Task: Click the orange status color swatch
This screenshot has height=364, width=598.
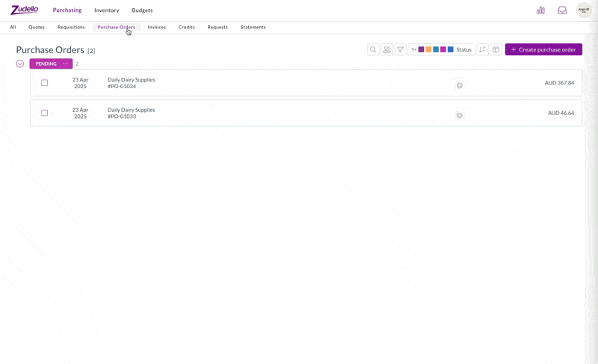Action: [428, 49]
